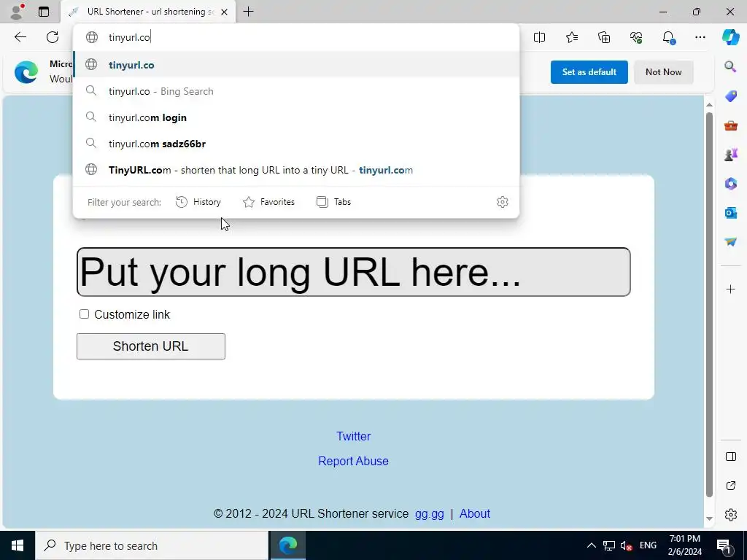
Task: Open the Windows Start menu
Action: pyautogui.click(x=18, y=545)
